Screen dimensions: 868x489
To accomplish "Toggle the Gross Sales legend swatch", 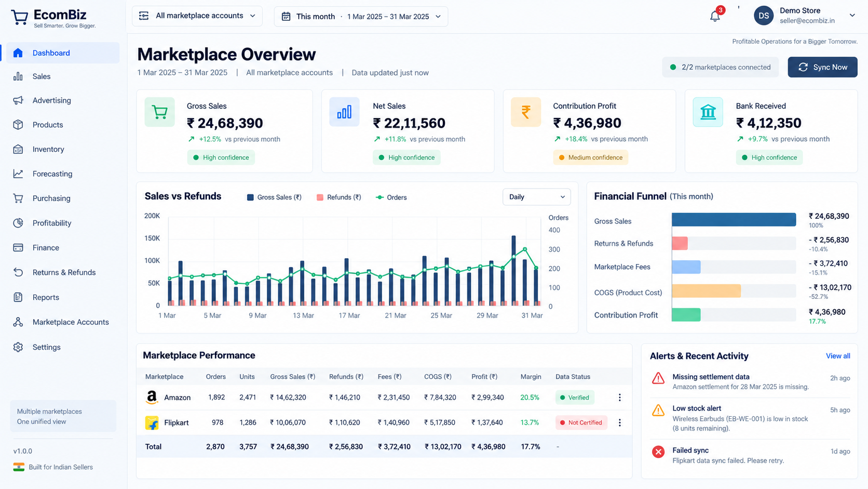I will point(250,197).
